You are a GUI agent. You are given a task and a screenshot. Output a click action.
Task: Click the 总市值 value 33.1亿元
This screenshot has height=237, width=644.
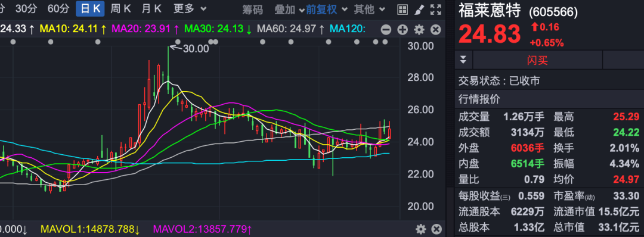click(620, 227)
